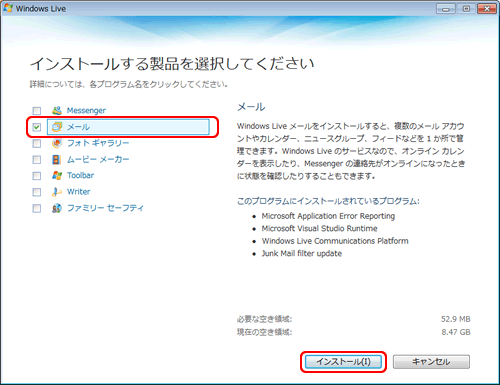Click the 8.47 GB free space value
Viewport: 500px width, 385px height.
tap(456, 332)
